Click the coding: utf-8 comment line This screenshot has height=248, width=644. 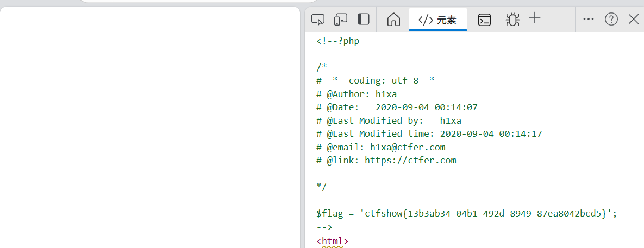click(378, 81)
